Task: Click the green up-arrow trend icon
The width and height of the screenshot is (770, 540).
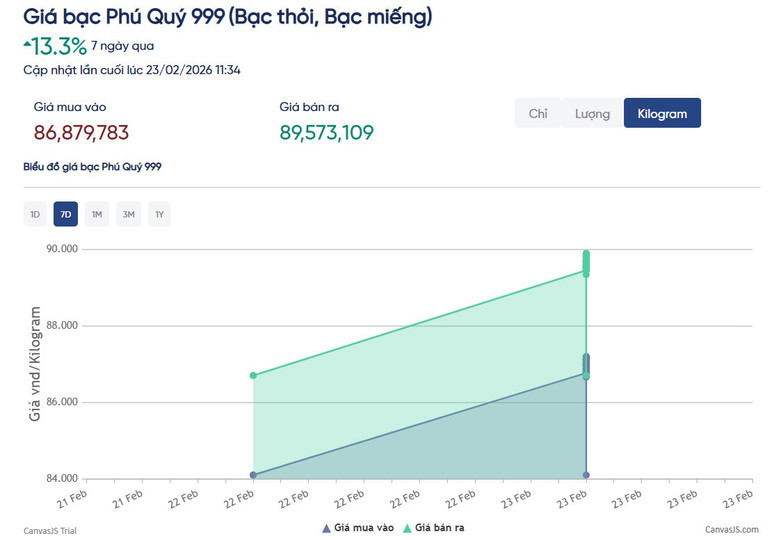Action: [x=27, y=42]
